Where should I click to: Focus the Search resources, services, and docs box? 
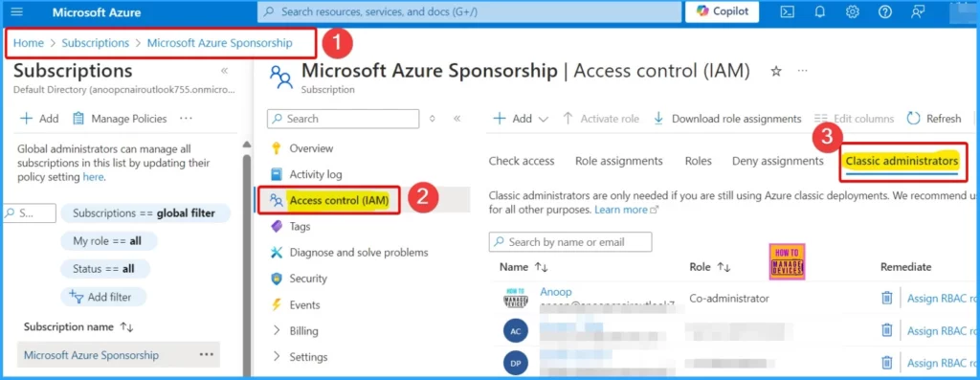point(469,11)
